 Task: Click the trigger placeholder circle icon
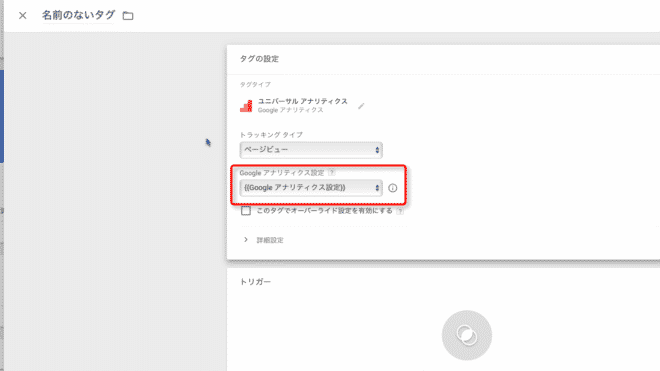tap(467, 336)
